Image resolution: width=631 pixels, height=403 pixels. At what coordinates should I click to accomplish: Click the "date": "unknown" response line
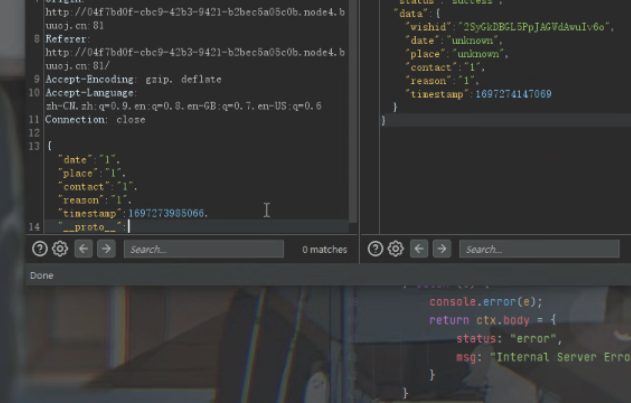[454, 41]
